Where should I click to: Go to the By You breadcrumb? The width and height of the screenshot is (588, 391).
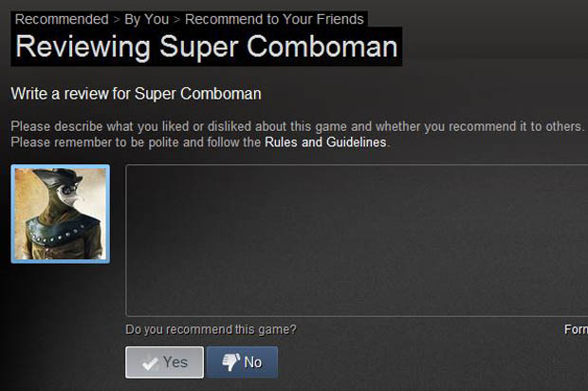[147, 20]
